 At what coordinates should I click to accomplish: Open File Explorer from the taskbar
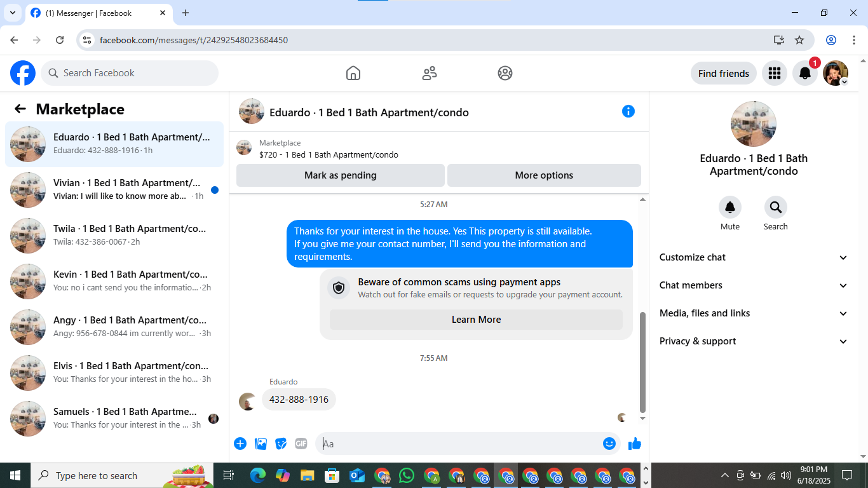308,475
